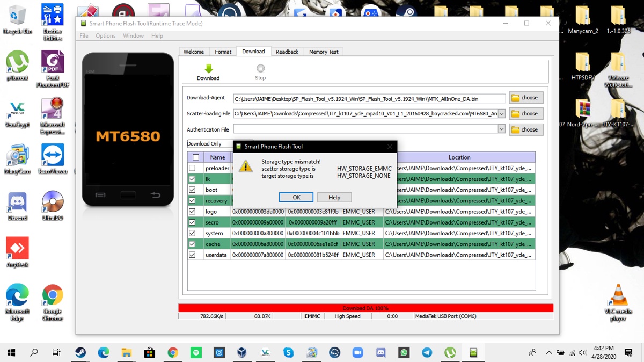Show hidden system tray icons chevron
The height and width of the screenshot is (362, 644).
click(548, 352)
